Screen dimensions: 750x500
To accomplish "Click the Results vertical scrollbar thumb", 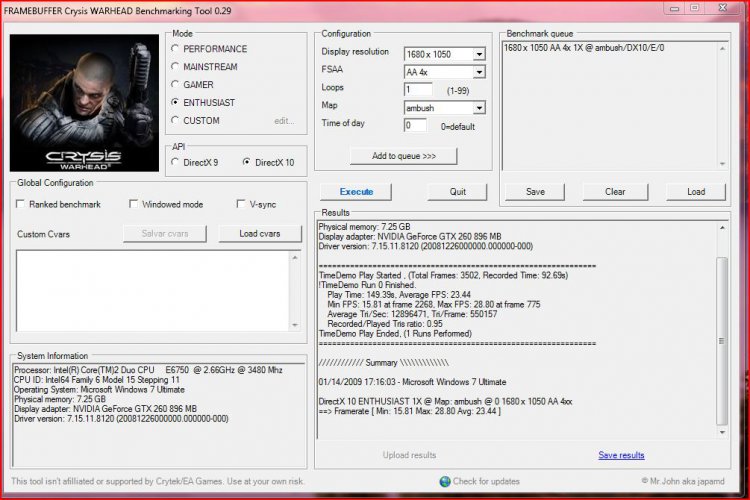I will 722,341.
